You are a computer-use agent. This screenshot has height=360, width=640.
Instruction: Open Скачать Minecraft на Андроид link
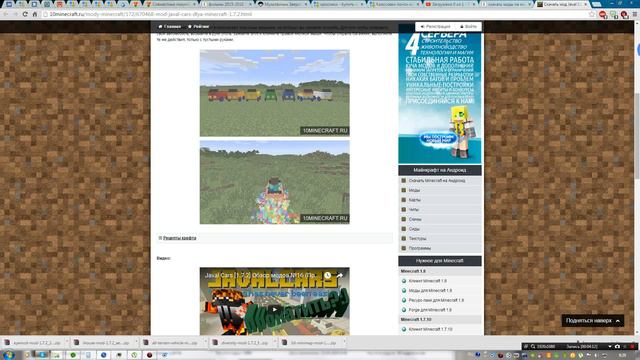tap(437, 180)
